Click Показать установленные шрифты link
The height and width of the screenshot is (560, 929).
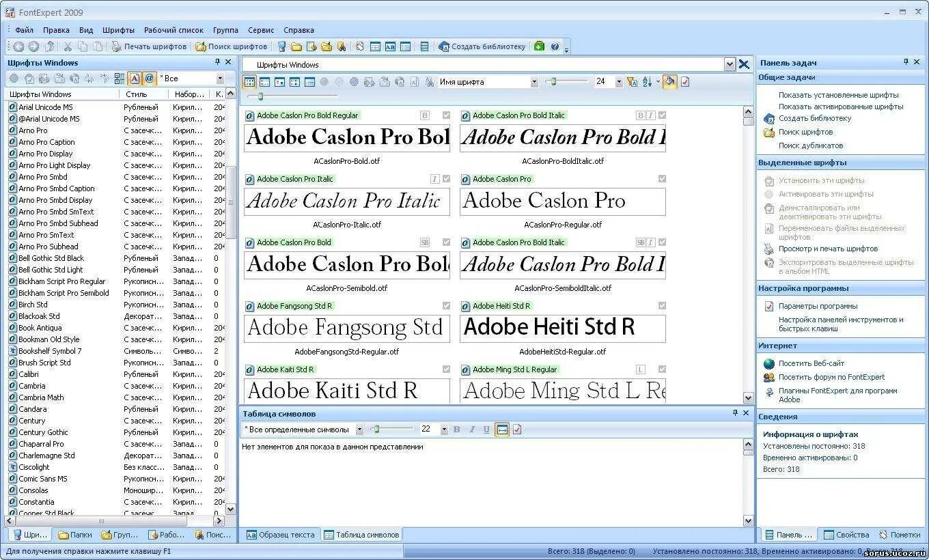tap(838, 95)
